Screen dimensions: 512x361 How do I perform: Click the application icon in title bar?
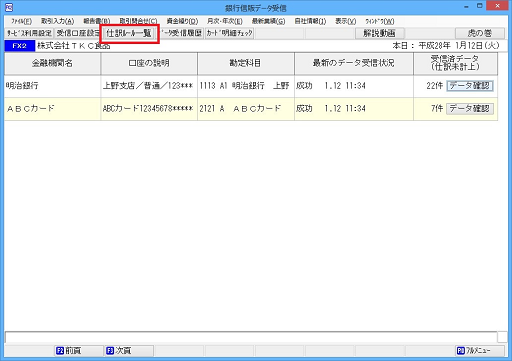(9, 7)
